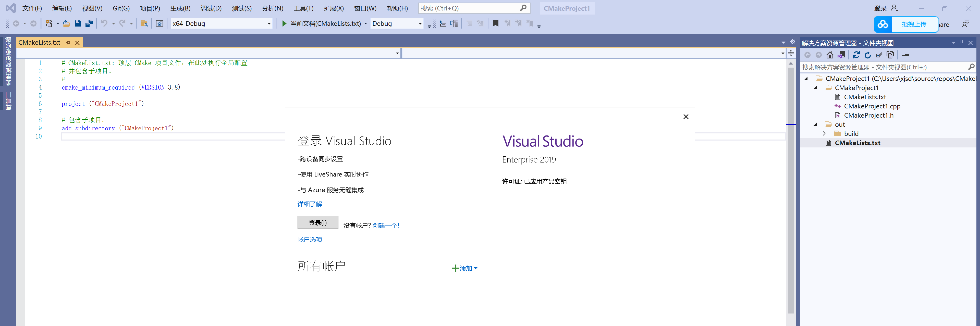Click the split editor window icon
The width and height of the screenshot is (980, 326).
(x=791, y=53)
